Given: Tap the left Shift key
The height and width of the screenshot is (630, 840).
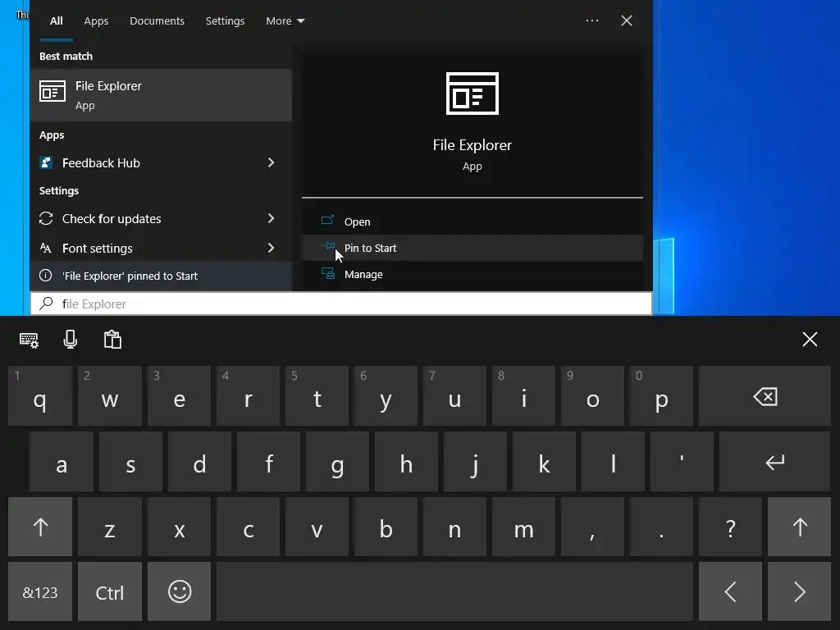Looking at the screenshot, I should [40, 527].
